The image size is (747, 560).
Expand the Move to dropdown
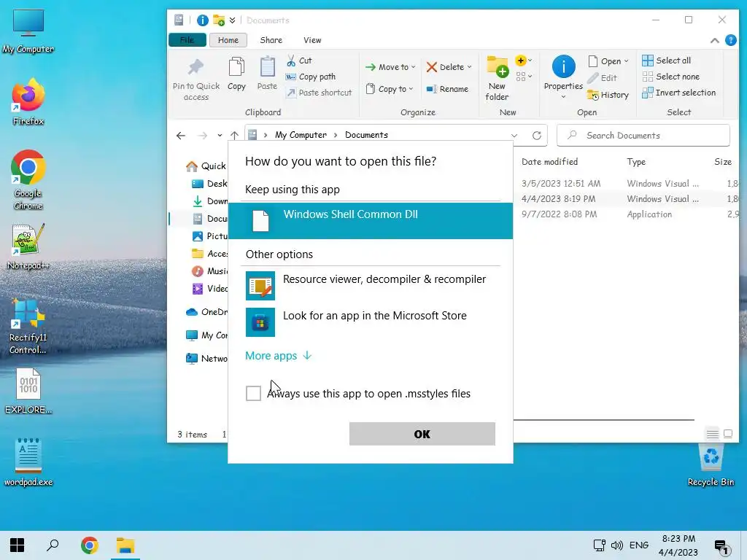pyautogui.click(x=413, y=67)
